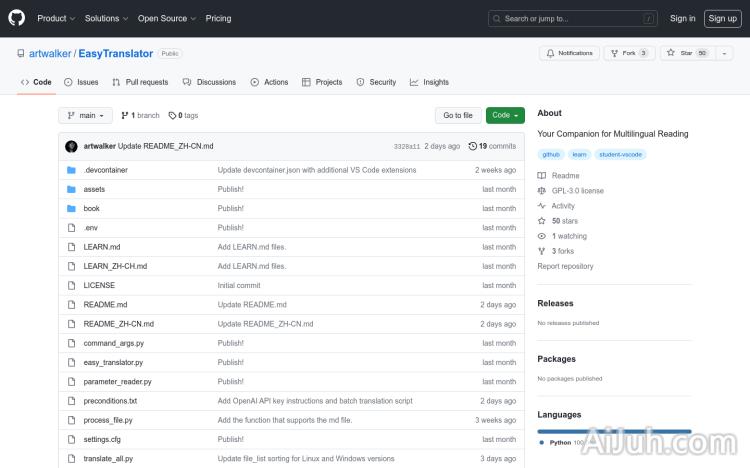
Task: Open the 19 commits history link
Action: click(x=492, y=146)
